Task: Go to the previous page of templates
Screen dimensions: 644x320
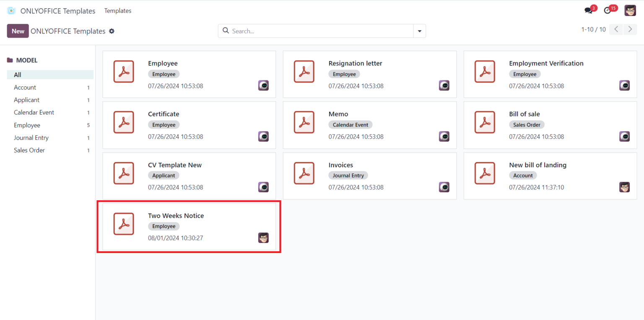Action: (615, 29)
